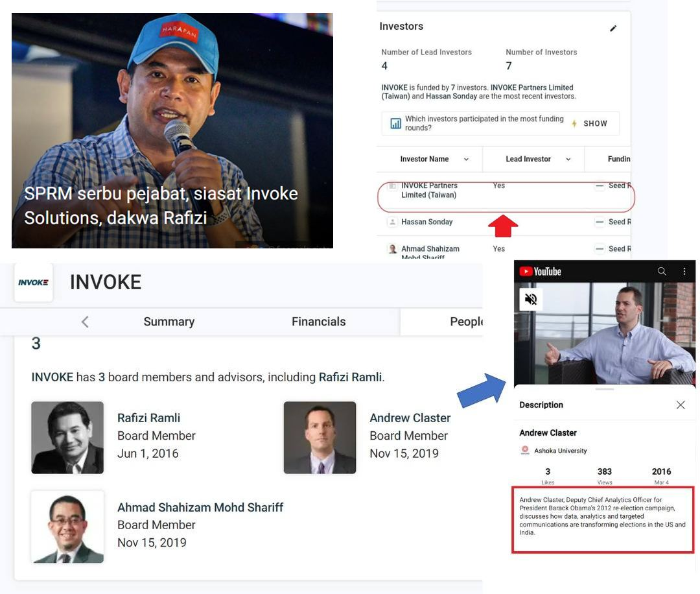Click Andrew Claster portrait thumbnail
Screen dimensions: 700x594
320,438
